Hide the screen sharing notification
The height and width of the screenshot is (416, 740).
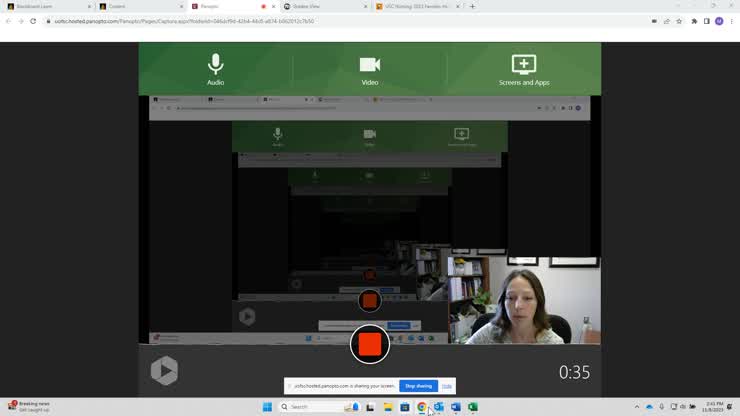coord(446,386)
